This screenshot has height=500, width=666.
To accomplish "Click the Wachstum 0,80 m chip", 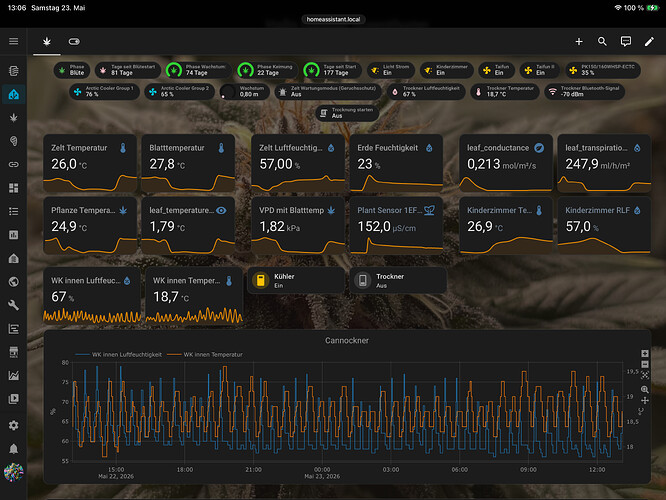I will (245, 91).
